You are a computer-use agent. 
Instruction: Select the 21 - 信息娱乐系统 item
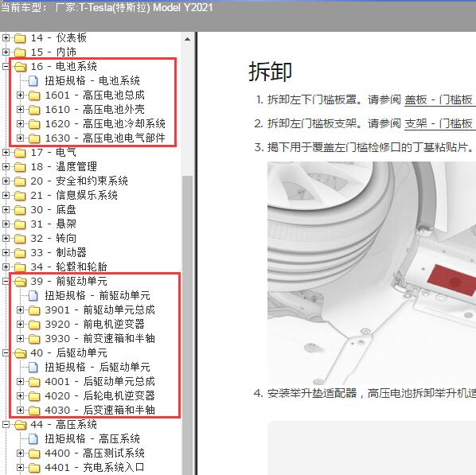74,196
